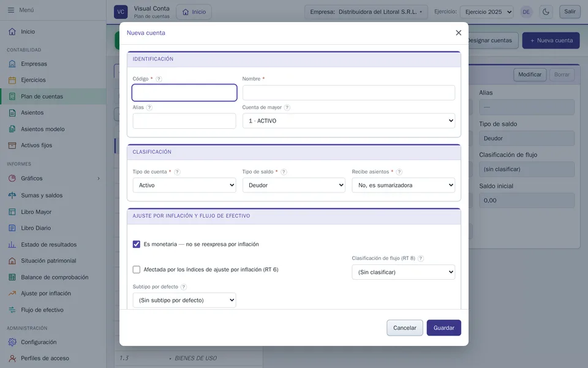Click the Gráficos pie chart icon
The height and width of the screenshot is (368, 588).
pos(12,178)
